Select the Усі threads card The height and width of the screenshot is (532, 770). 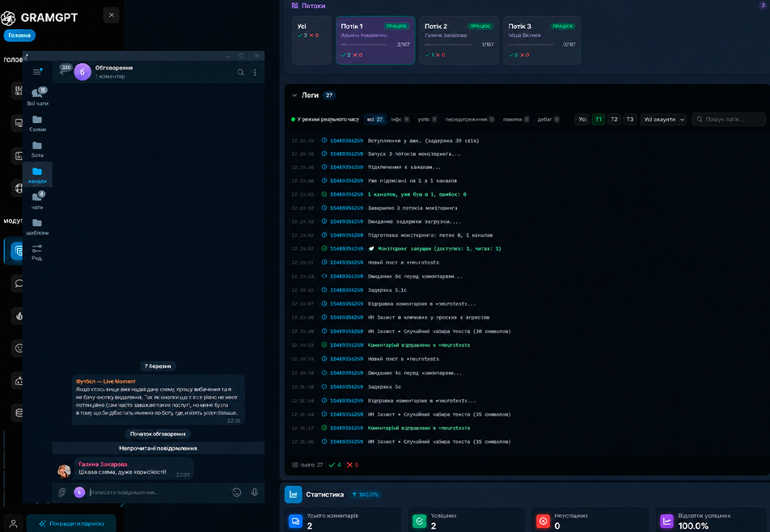point(312,40)
